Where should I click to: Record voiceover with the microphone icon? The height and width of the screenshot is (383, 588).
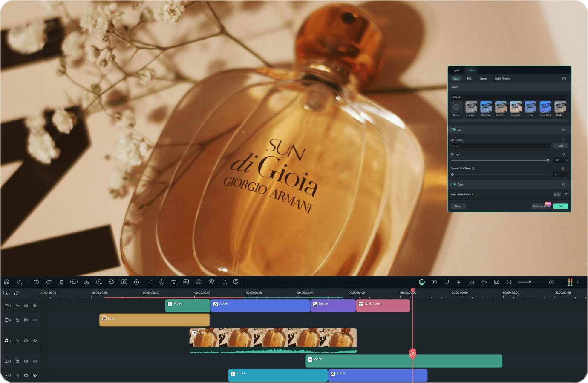point(459,282)
